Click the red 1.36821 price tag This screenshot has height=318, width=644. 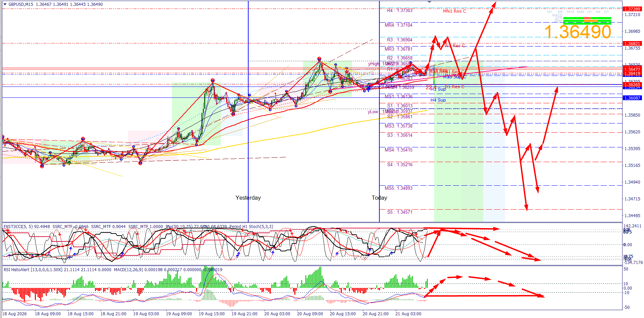[632, 43]
